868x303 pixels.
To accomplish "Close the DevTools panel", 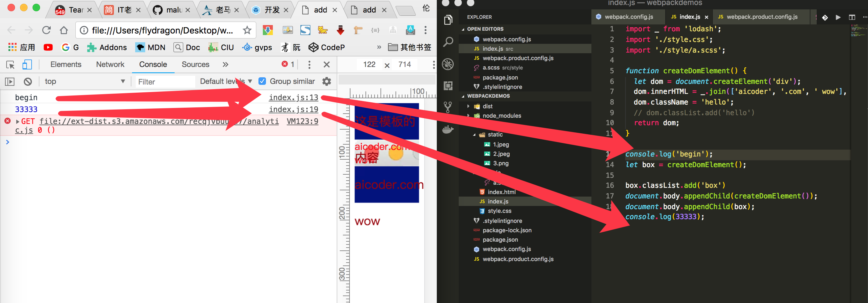I will [x=326, y=64].
